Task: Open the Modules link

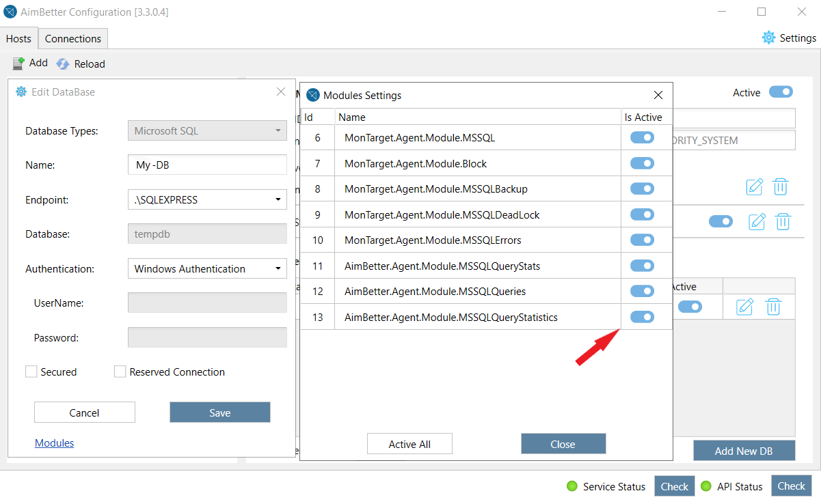Action: [x=55, y=443]
